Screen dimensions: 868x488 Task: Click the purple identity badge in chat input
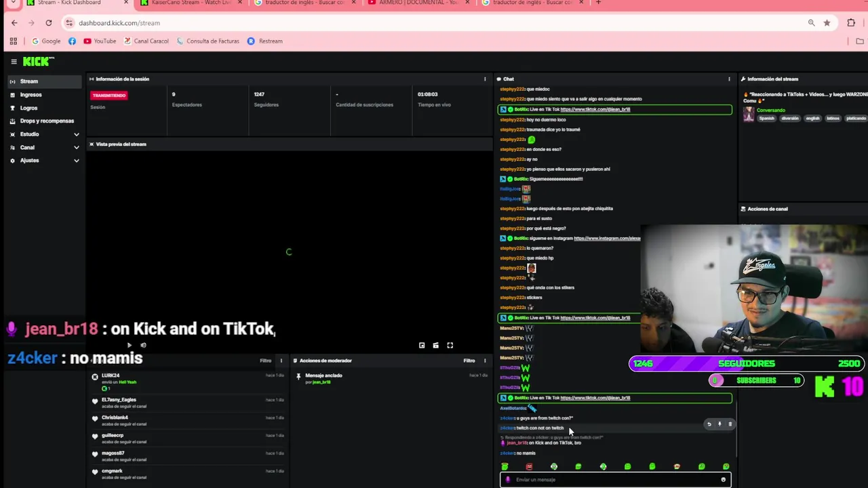(508, 480)
